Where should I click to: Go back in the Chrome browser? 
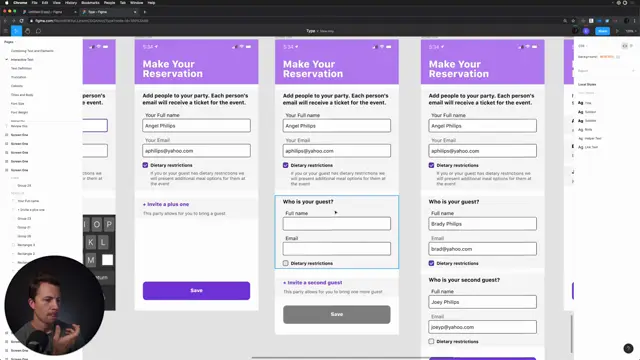click(x=5, y=21)
